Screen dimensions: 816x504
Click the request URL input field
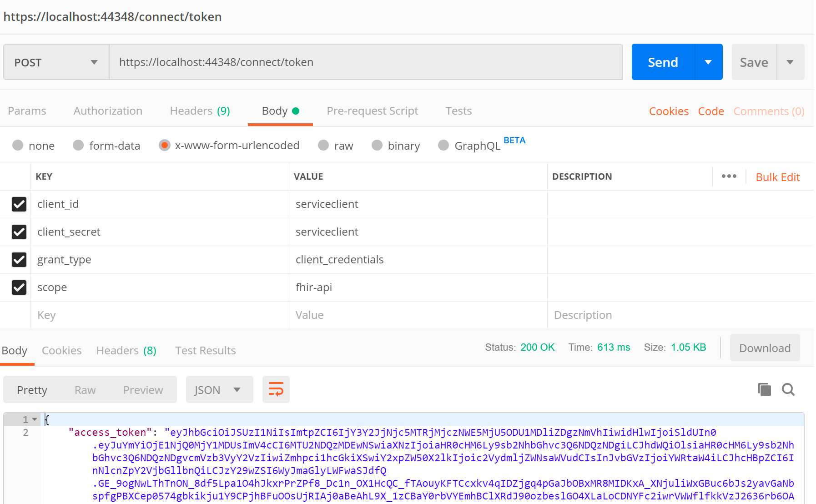(364, 62)
